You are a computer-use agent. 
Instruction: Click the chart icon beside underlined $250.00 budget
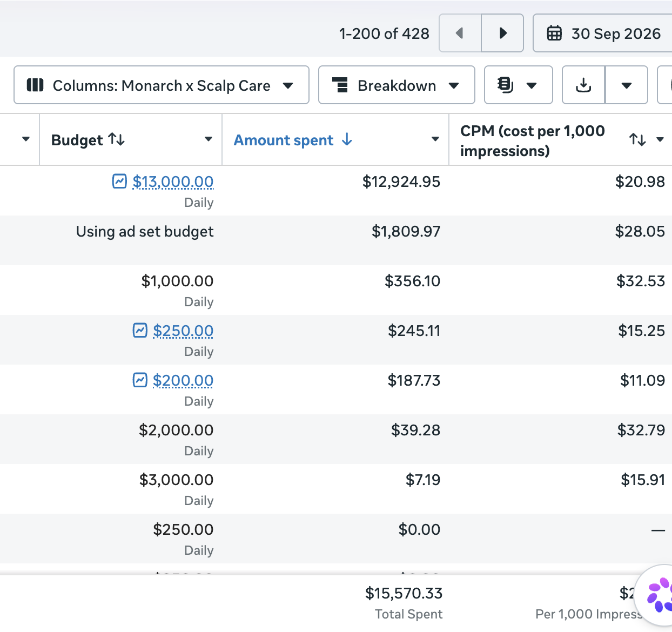(x=140, y=330)
